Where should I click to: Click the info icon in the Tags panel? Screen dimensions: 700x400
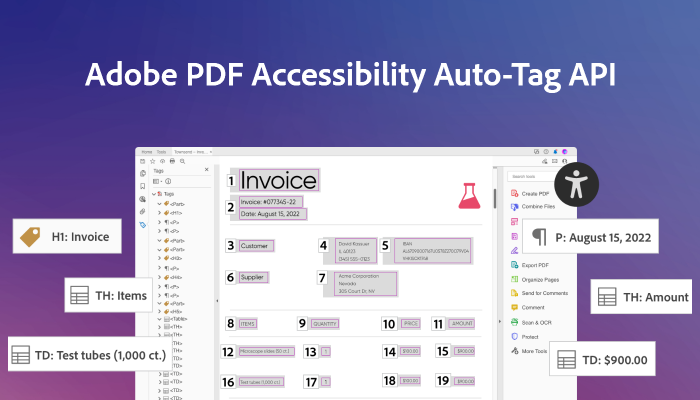pos(168,181)
